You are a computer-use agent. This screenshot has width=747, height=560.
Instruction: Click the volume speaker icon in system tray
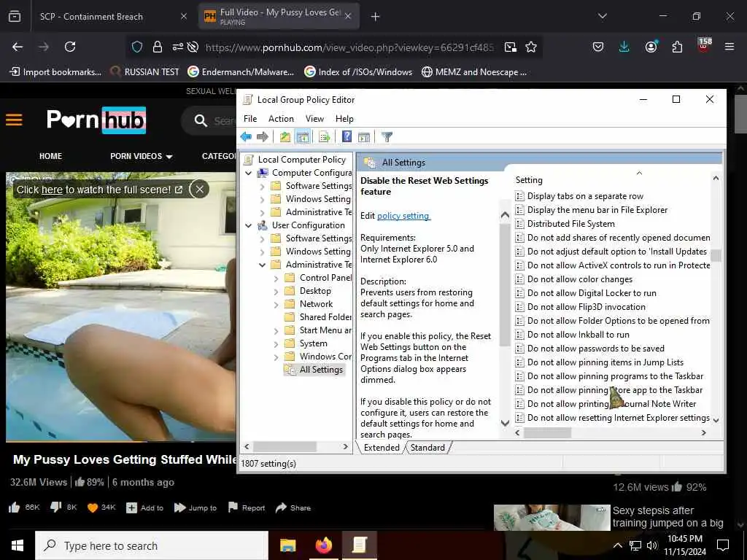(652, 545)
